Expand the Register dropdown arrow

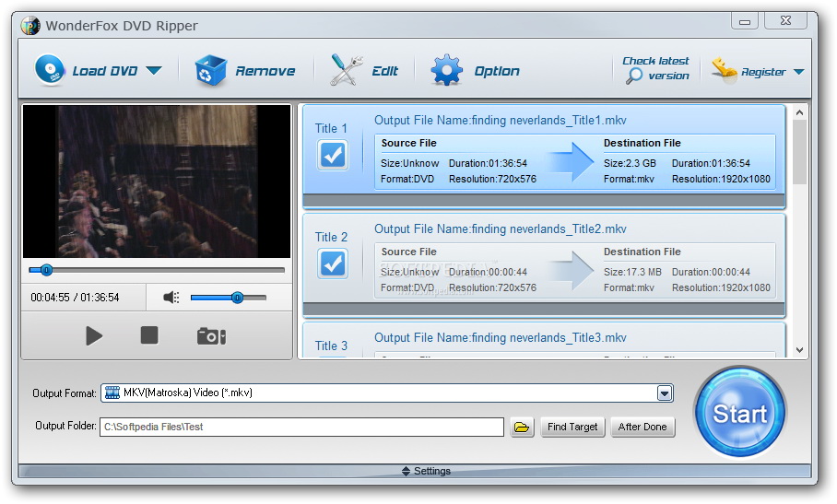pos(798,72)
